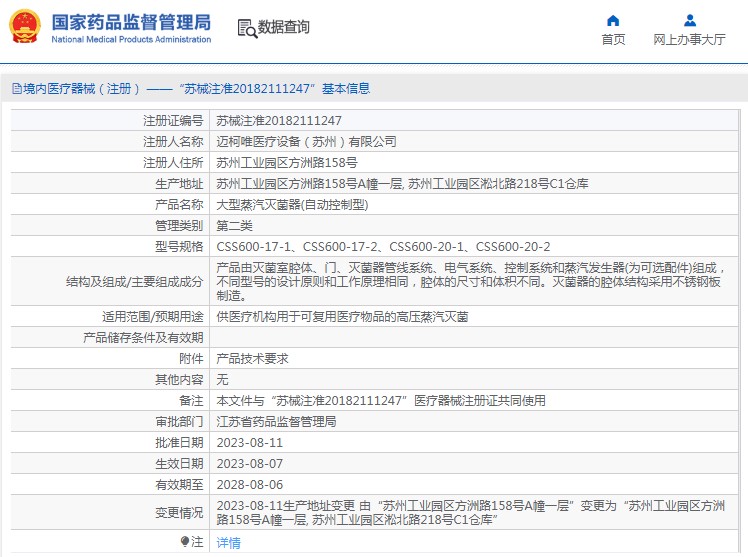Open the 网上办事大厅 user icon
Image resolution: width=748 pixels, height=557 pixels.
tap(690, 21)
